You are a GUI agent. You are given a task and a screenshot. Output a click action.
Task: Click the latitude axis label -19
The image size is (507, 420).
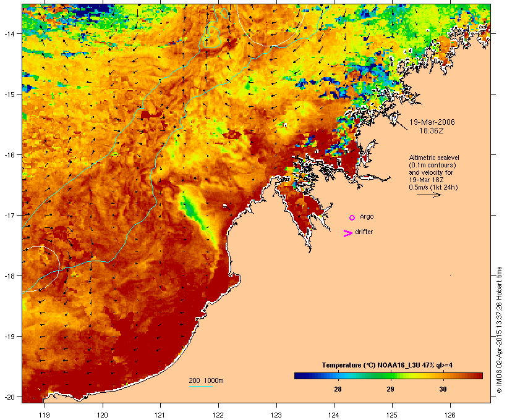[x=9, y=337]
